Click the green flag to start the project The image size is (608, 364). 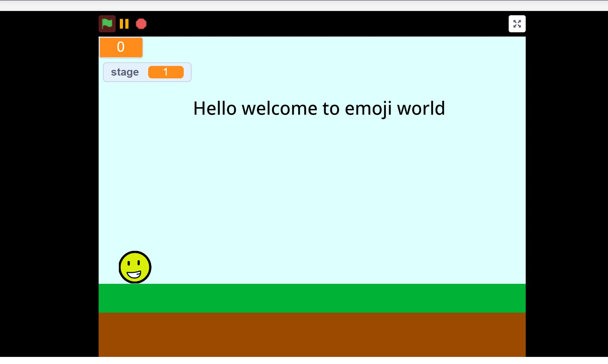[107, 24]
